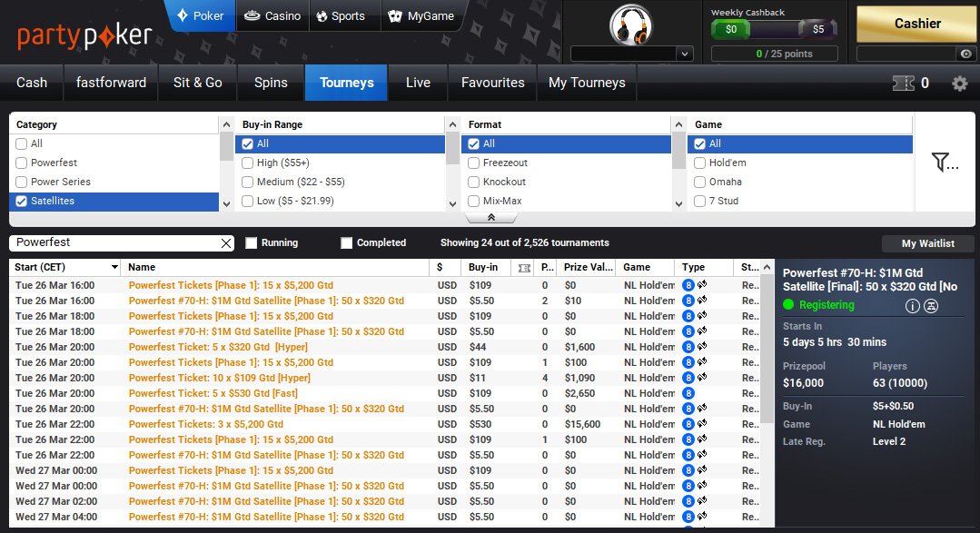The image size is (980, 533).
Task: Open the Start (CET) sort dropdown arrow
Action: 114,268
